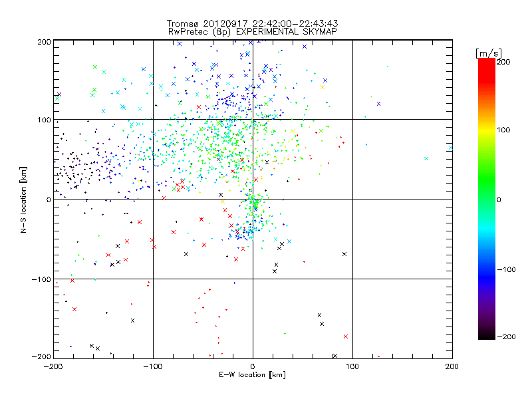532x399 pixels.
Task: Select the purple X marker near 125 km east
Action: tap(378, 104)
